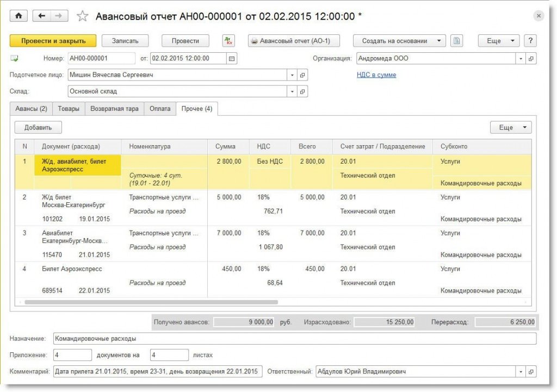This screenshot has width=557, height=392.
Task: Click the Перерасход value '6 250,00'
Action: (x=505, y=322)
